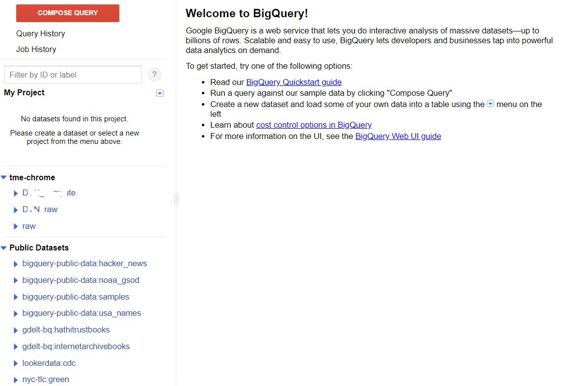Open the BigQuery Web UI guide link

coord(398,136)
